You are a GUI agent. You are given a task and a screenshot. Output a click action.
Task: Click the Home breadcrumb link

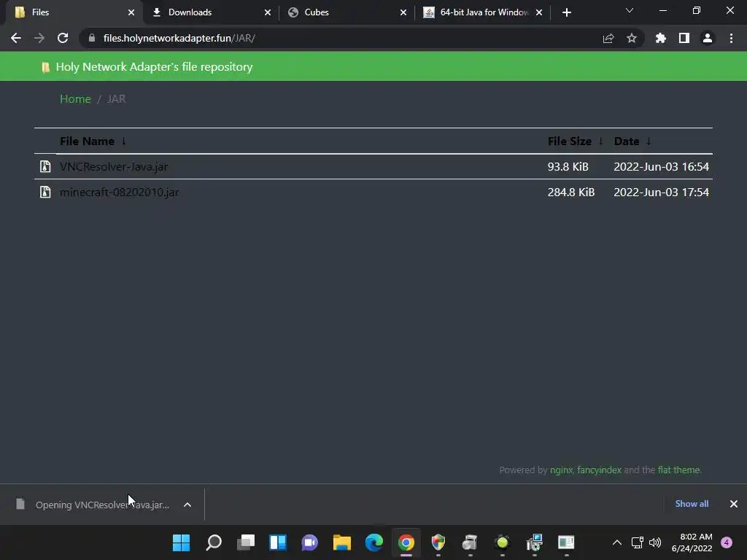point(75,98)
